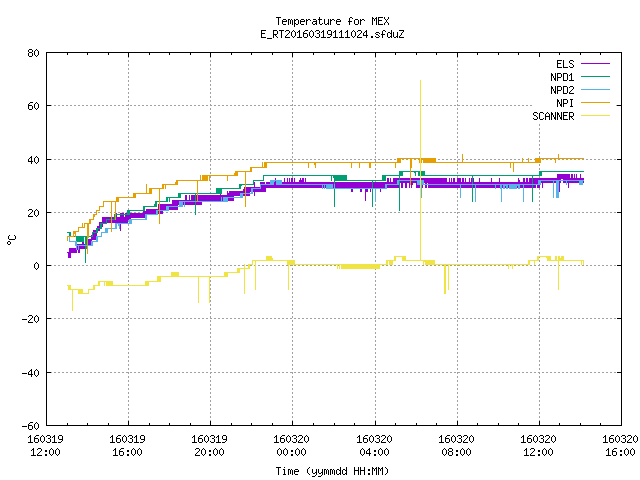The height and width of the screenshot is (480, 640).
Task: Click the NPD1 legend label
Action: (562, 77)
